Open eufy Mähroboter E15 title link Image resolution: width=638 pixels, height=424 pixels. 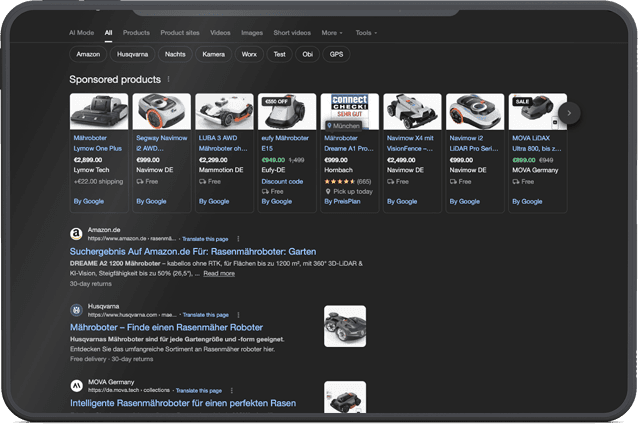point(285,143)
